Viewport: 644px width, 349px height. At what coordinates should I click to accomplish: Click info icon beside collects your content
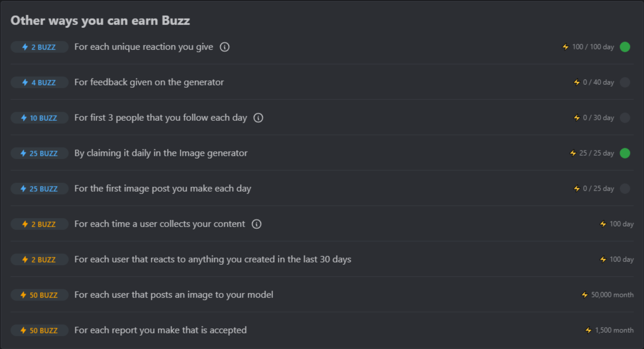[x=256, y=224]
